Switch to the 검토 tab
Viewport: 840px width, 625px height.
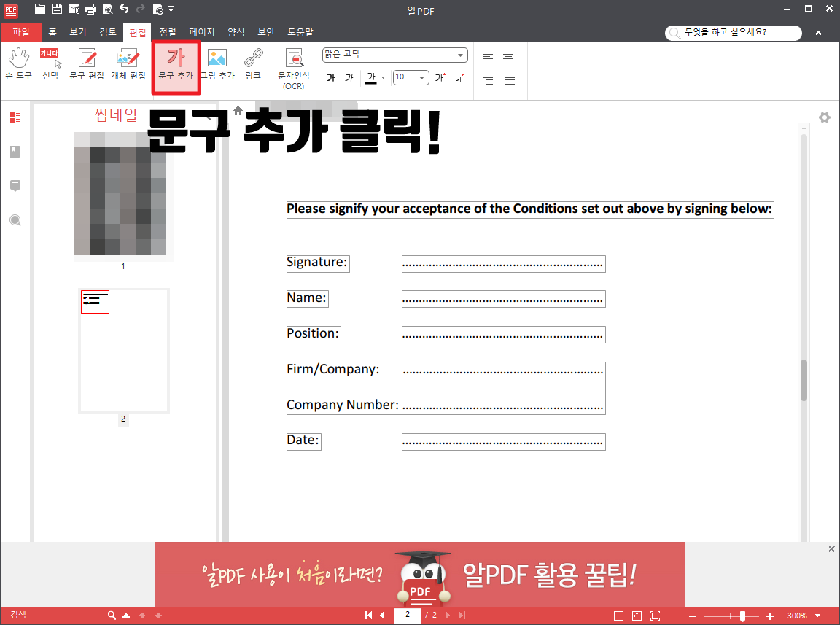pos(108,32)
